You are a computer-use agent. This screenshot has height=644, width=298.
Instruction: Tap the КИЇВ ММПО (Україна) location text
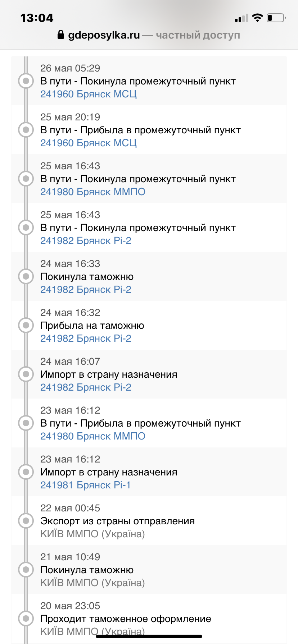[93, 534]
